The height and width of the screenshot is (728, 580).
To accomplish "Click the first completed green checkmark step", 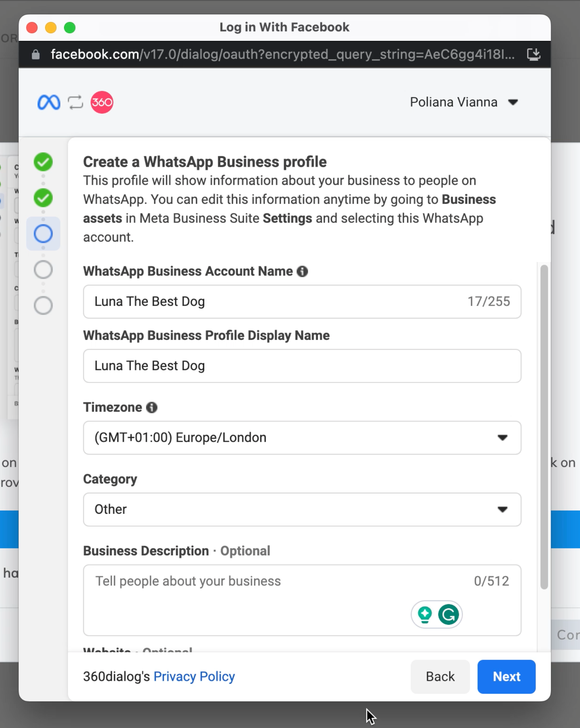I will click(x=43, y=162).
